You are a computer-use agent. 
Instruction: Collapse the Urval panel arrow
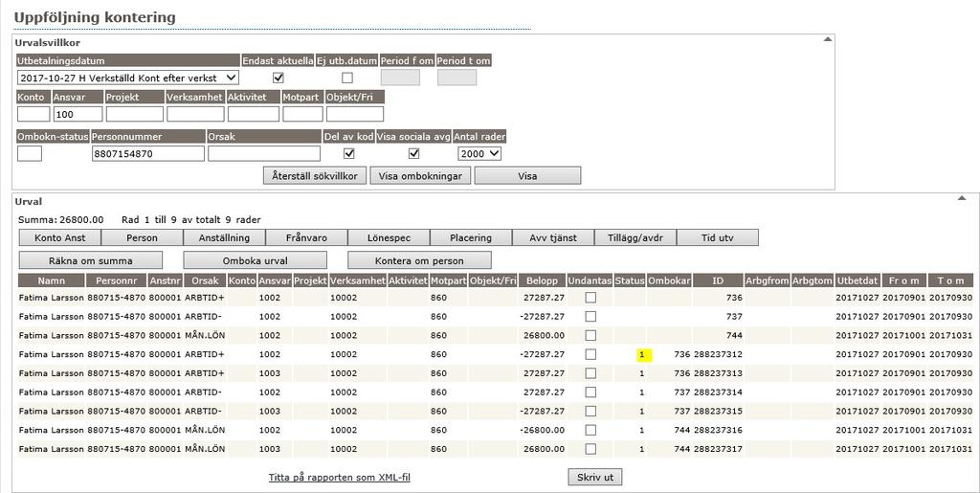[962, 199]
